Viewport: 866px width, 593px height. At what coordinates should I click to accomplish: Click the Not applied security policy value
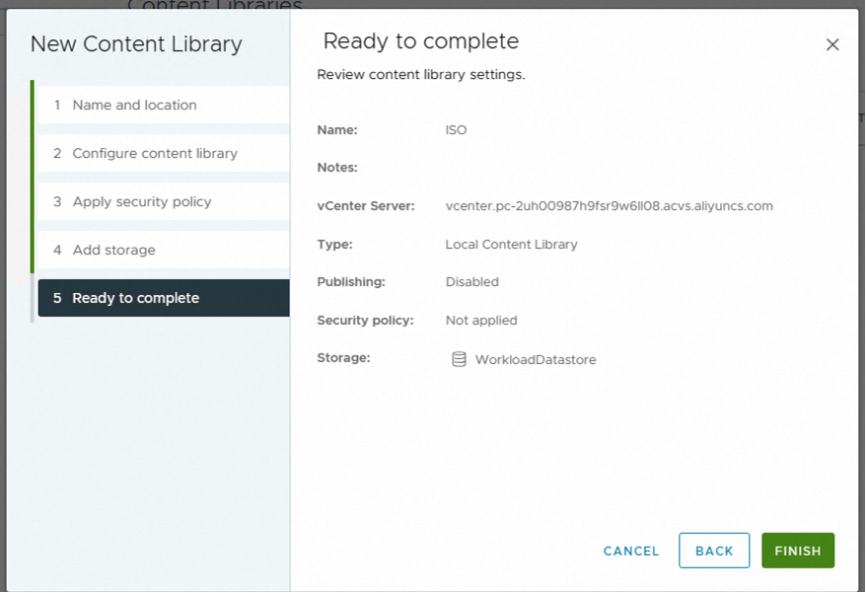(481, 320)
